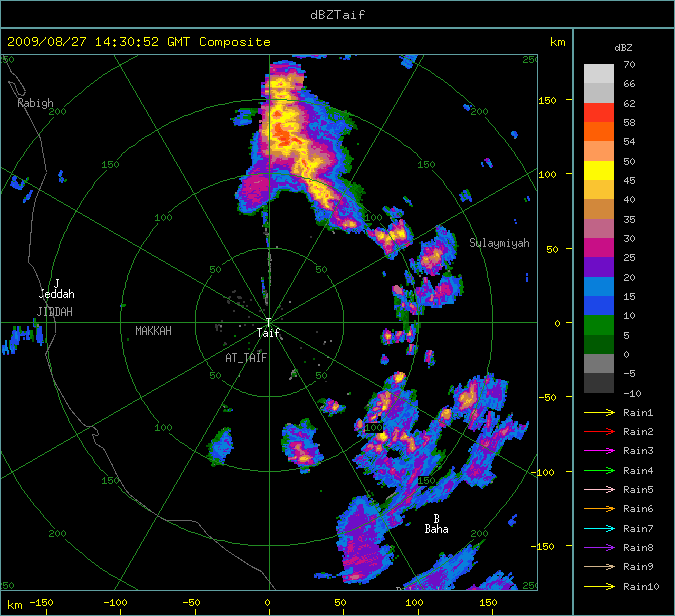Click the Rain5 legend label

click(x=638, y=490)
